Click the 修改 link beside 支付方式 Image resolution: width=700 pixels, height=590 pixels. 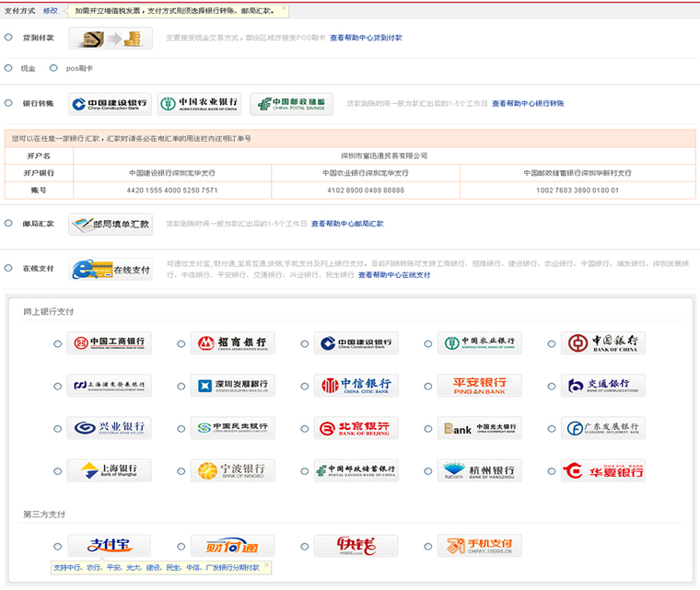(x=50, y=10)
